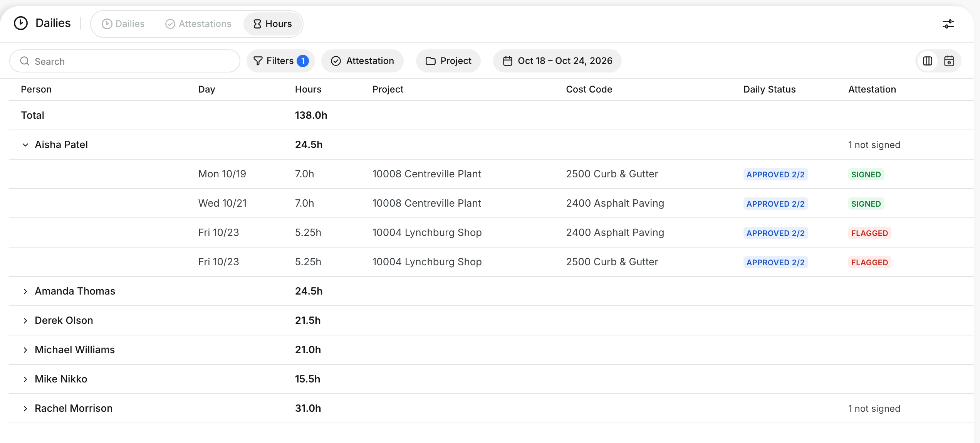This screenshot has height=443, width=980.
Task: Click the Dailies clock icon in header
Action: pyautogui.click(x=21, y=23)
